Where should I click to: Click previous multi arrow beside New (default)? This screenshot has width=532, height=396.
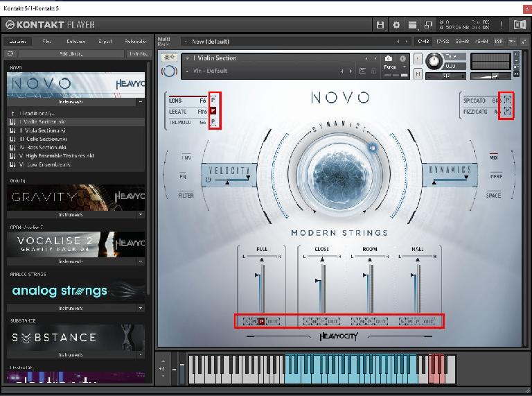point(398,42)
